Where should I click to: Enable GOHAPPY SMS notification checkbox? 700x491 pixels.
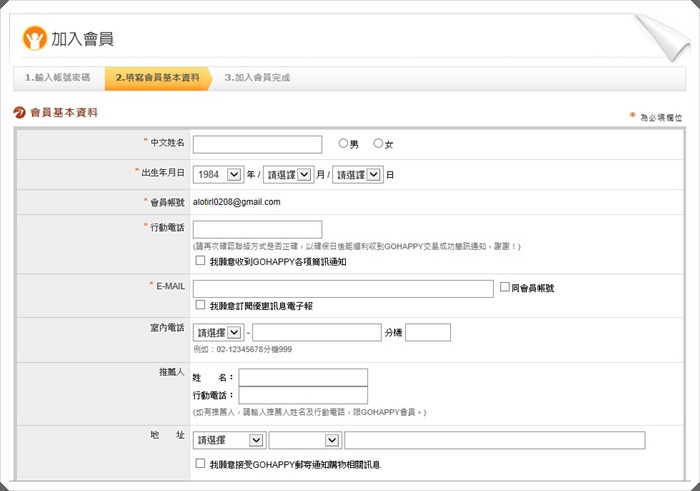(x=201, y=261)
